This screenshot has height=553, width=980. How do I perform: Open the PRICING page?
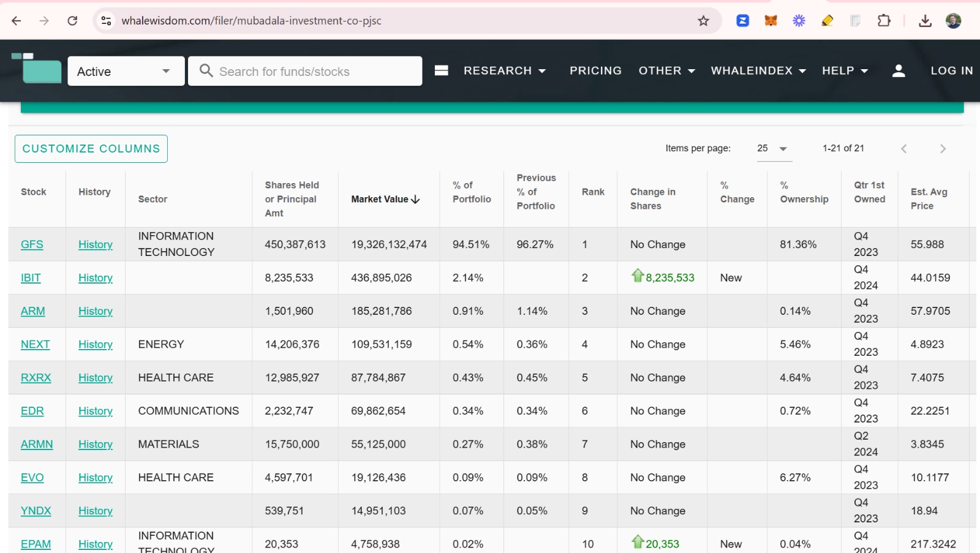[x=595, y=71]
